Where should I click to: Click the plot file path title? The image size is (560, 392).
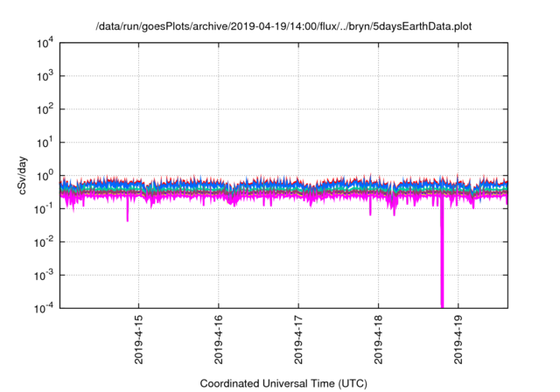(x=283, y=26)
